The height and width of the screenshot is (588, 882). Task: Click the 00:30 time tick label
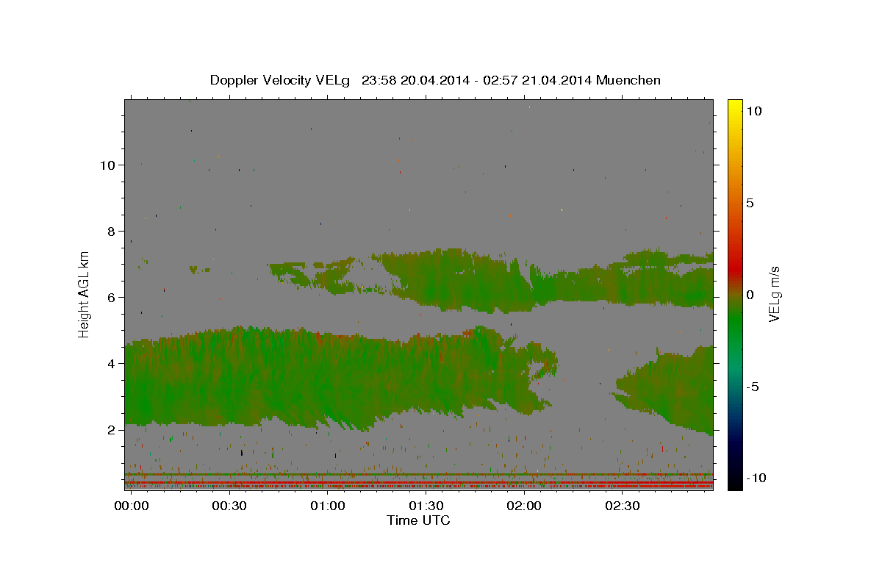(229, 506)
